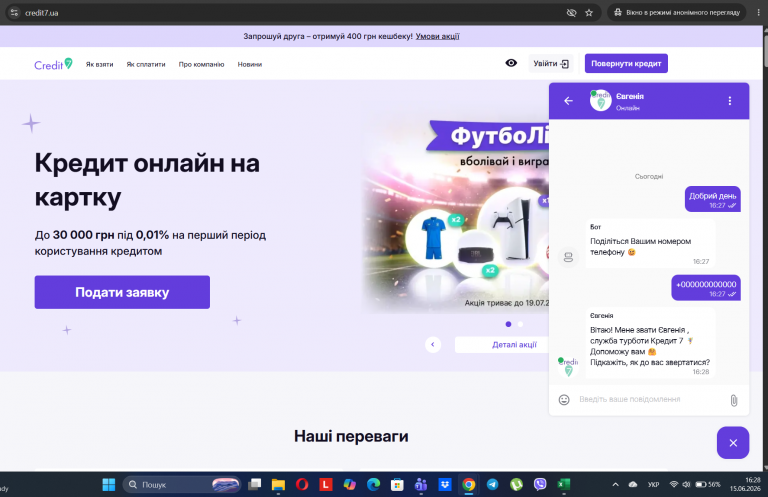Open Opera browser from the taskbar

tap(302, 485)
